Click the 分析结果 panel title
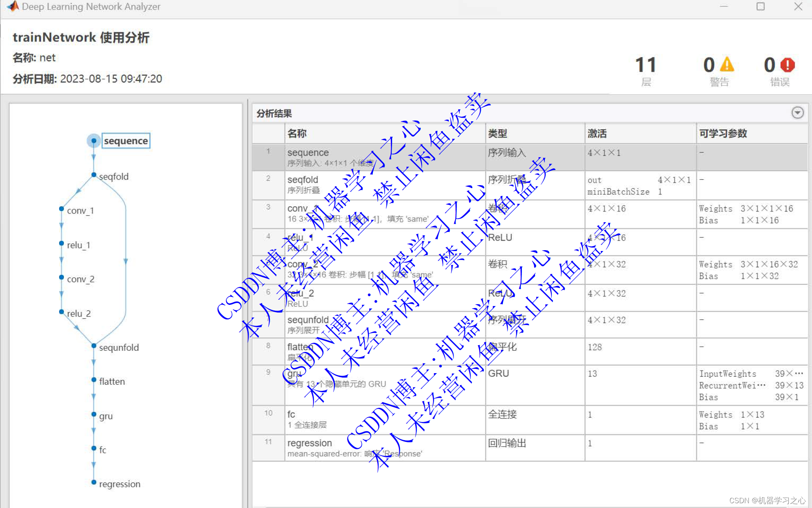The width and height of the screenshot is (812, 508). pyautogui.click(x=274, y=113)
